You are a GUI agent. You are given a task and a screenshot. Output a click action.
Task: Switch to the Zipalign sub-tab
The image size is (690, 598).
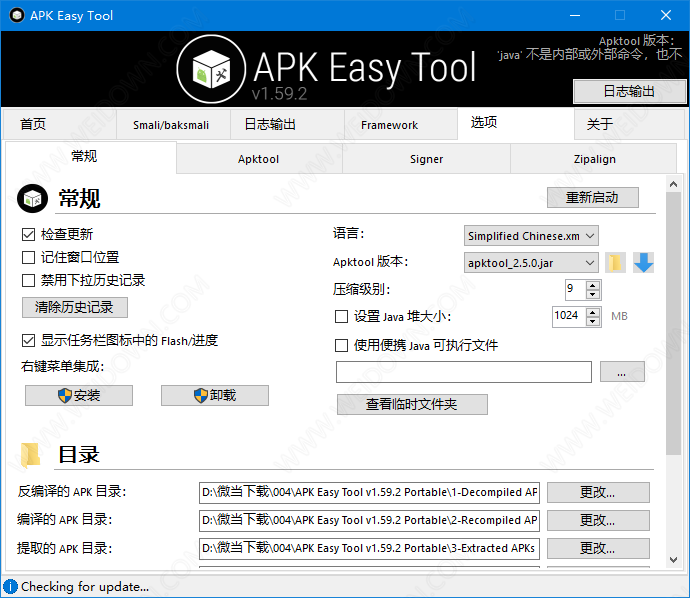(594, 159)
